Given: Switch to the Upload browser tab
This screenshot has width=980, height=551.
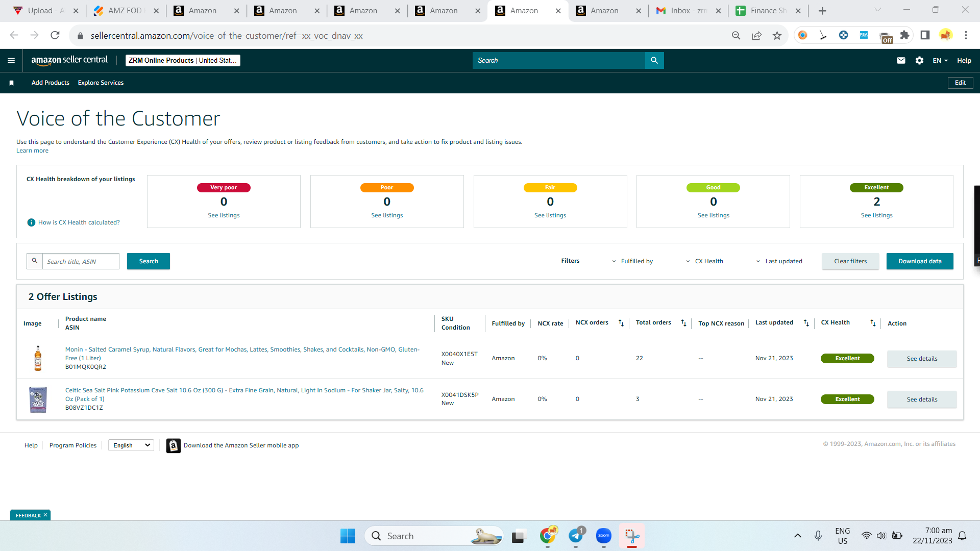Looking at the screenshot, I should [46, 11].
